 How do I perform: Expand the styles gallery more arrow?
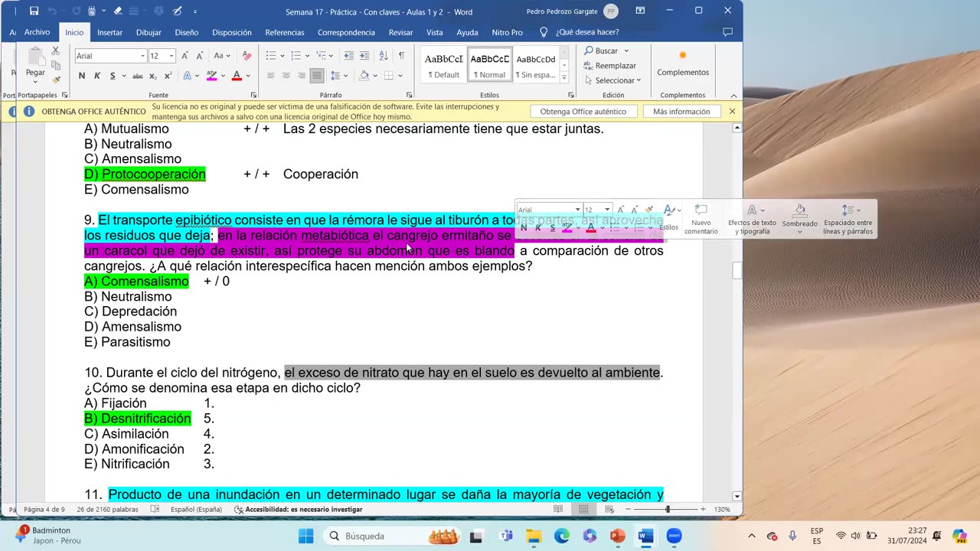click(564, 78)
